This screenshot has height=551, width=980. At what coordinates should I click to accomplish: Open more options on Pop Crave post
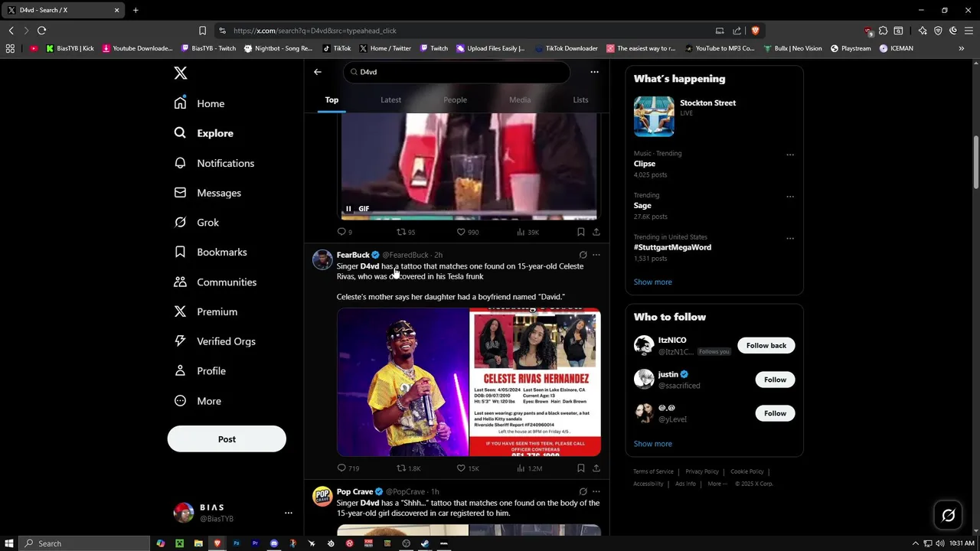(x=596, y=492)
